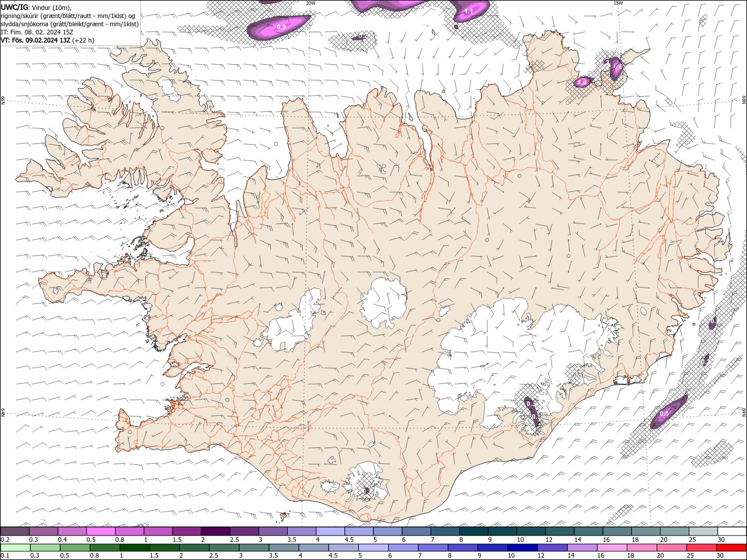
Task: Select the lower-row pink swatch labeled 20
Action: pyautogui.click(x=671, y=548)
